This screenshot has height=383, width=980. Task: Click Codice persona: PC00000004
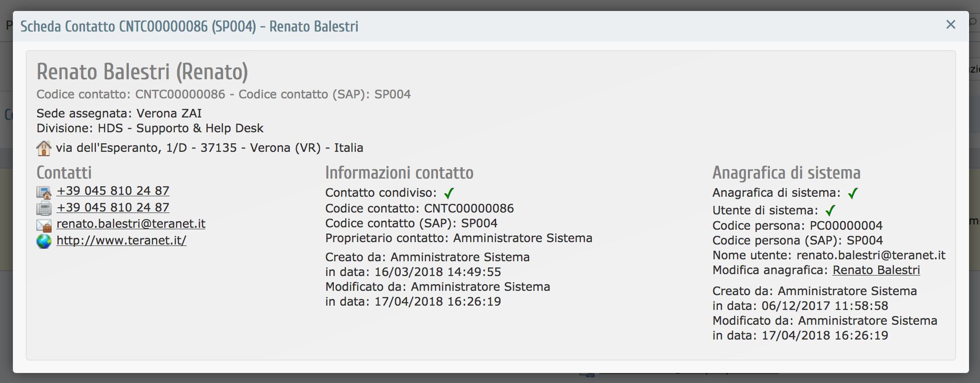798,225
